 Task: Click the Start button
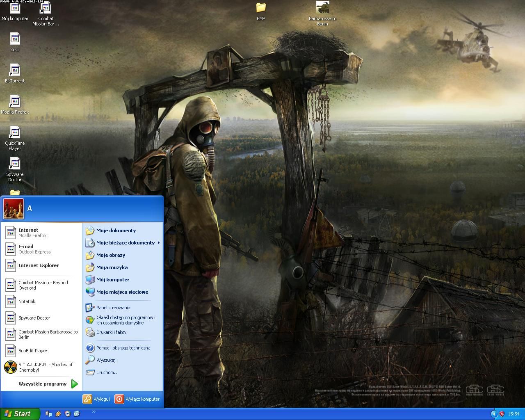(x=20, y=414)
